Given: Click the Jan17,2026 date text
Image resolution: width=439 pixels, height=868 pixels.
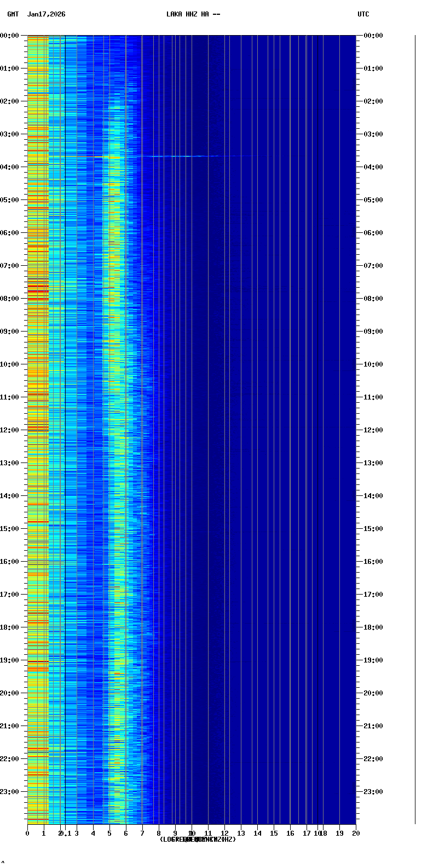Looking at the screenshot, I should [46, 14].
